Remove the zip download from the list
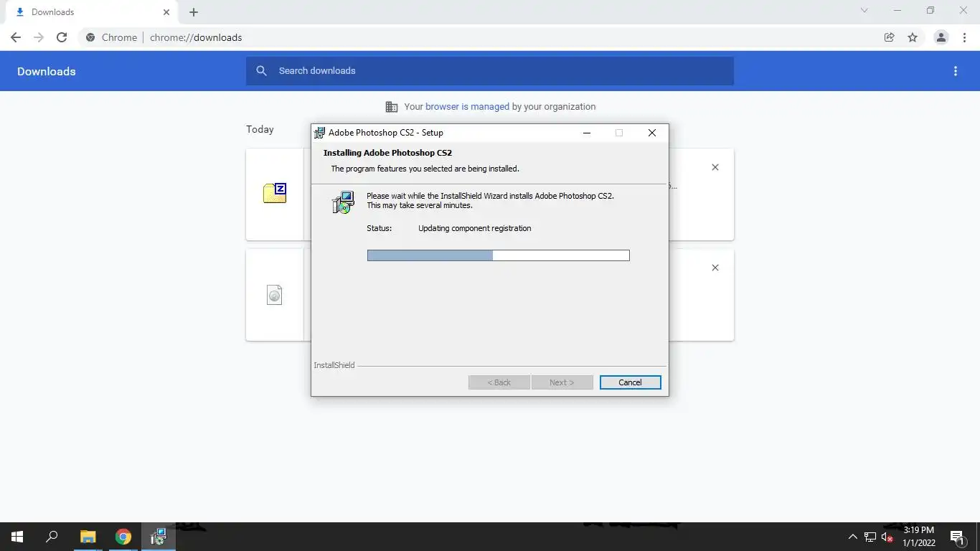The width and height of the screenshot is (980, 551). tap(715, 167)
